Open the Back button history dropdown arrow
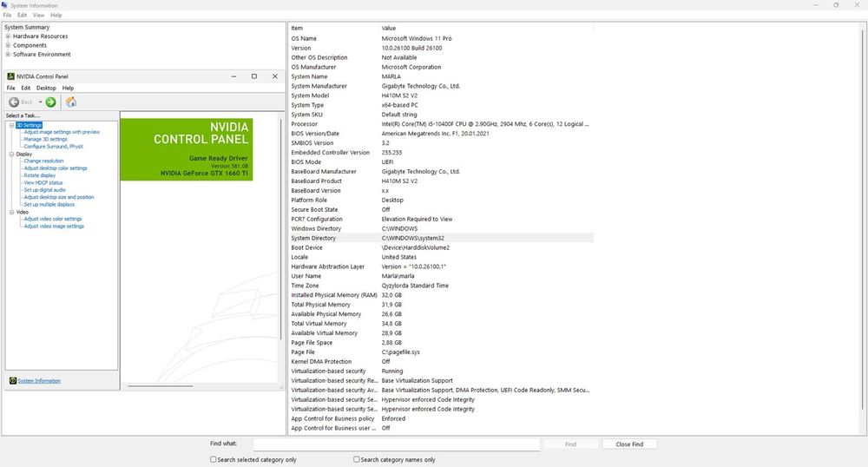The image size is (868, 467). click(41, 102)
